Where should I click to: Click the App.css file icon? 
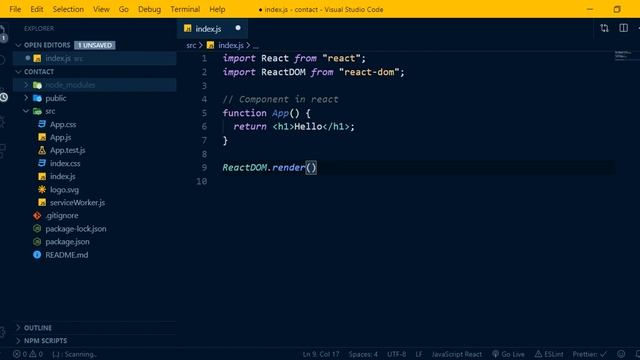pos(42,124)
